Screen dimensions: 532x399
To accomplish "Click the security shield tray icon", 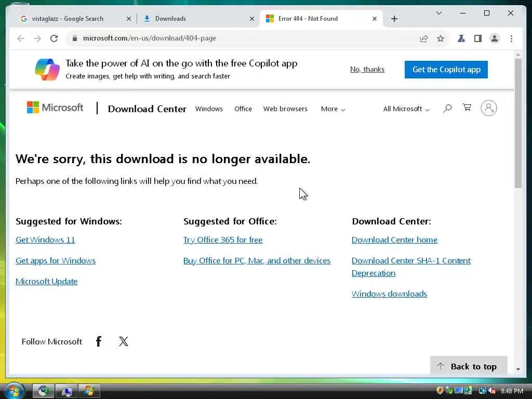I will (440, 391).
